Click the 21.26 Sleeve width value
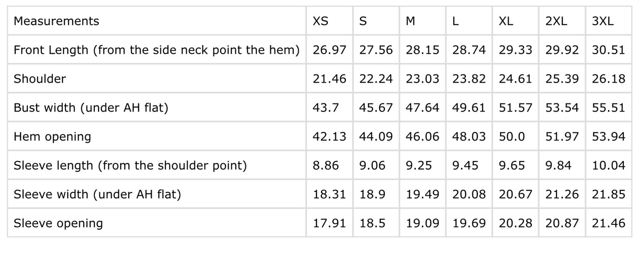This screenshot has width=644, height=260. coord(562,194)
